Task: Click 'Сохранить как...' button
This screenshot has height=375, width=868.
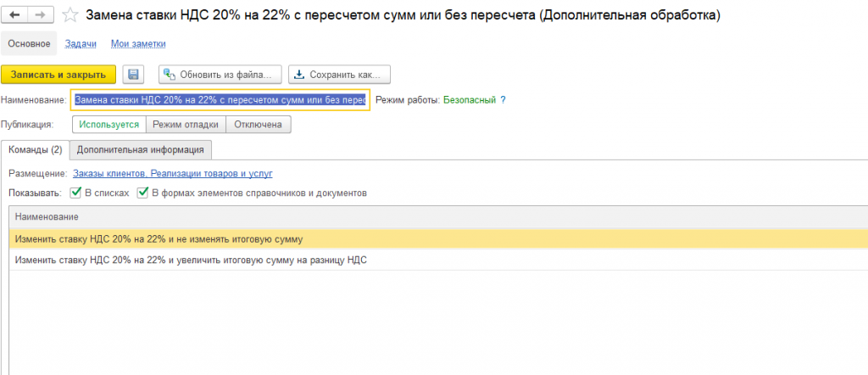Action: [x=339, y=75]
